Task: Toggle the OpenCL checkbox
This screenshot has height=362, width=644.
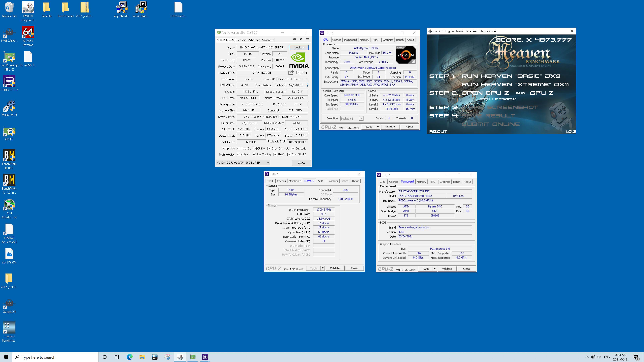Action: pos(238,148)
